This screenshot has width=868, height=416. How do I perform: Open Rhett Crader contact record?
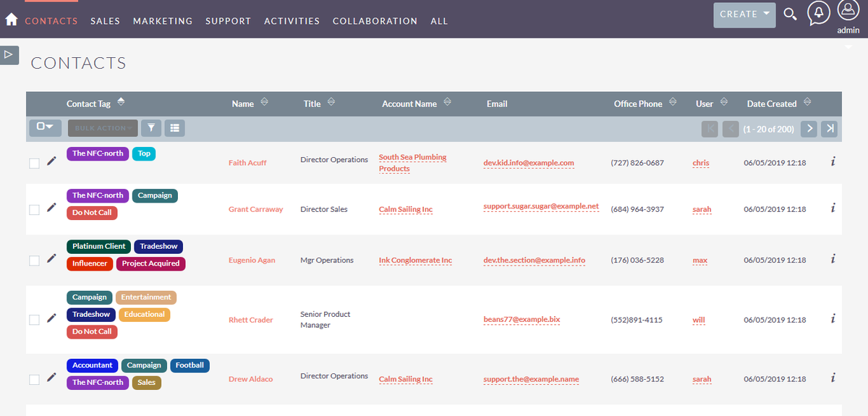(x=251, y=320)
